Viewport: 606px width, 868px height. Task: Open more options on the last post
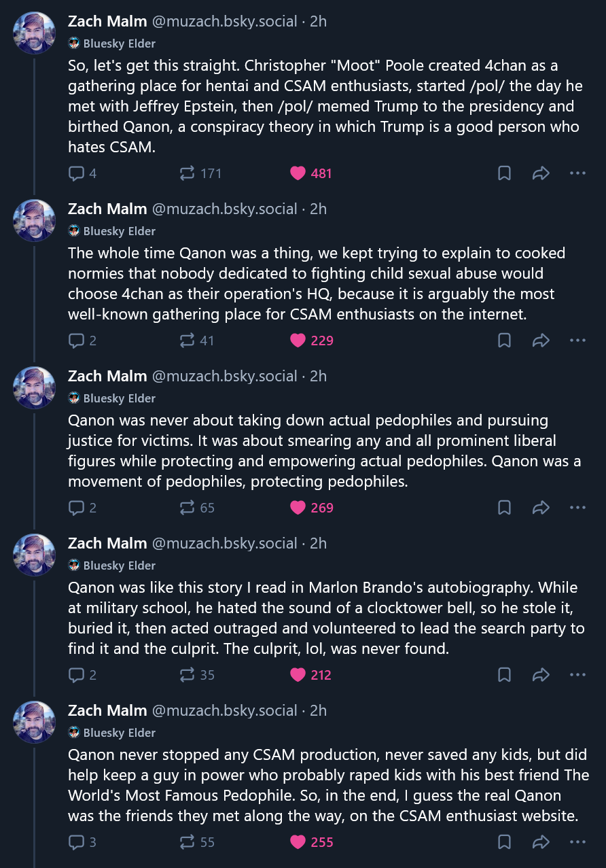coord(577,842)
